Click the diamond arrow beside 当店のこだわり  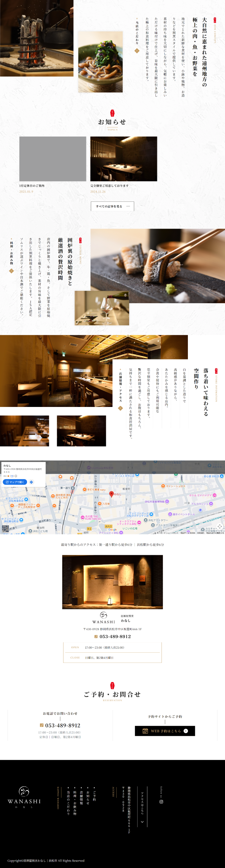tap(137, 51)
